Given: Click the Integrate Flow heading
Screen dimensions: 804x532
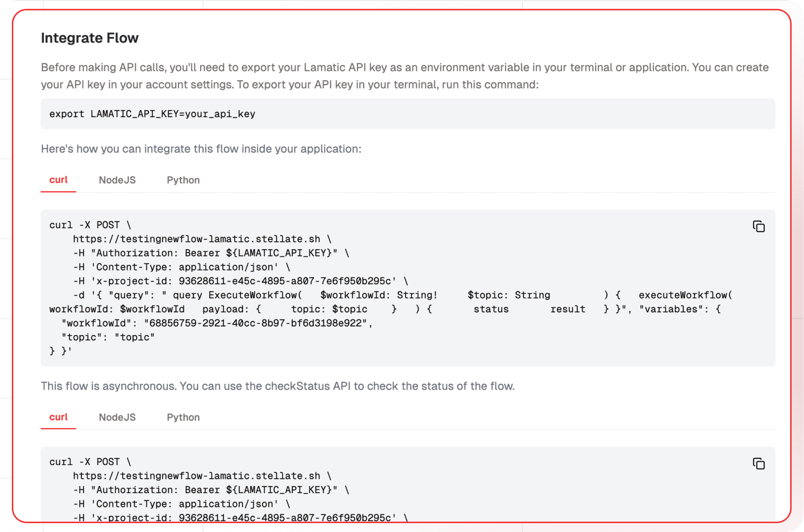Looking at the screenshot, I should (90, 38).
